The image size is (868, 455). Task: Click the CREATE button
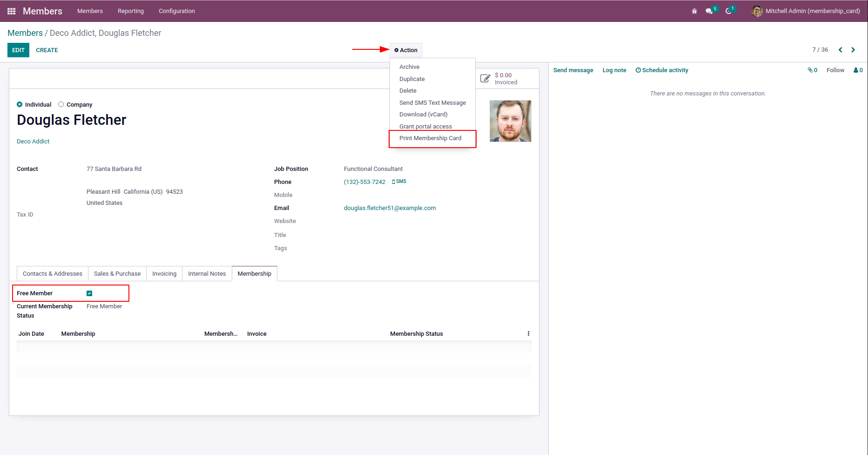[x=47, y=50]
